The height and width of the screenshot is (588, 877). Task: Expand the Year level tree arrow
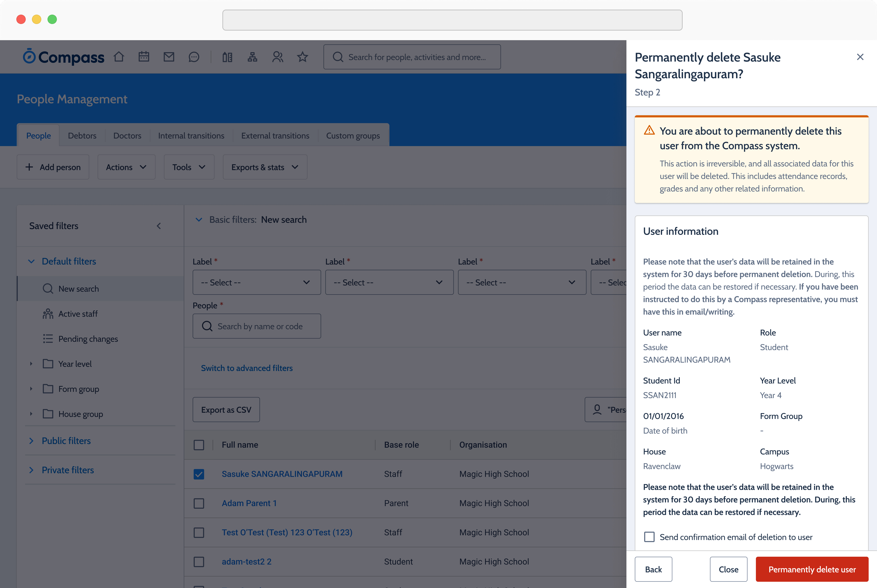pyautogui.click(x=31, y=364)
